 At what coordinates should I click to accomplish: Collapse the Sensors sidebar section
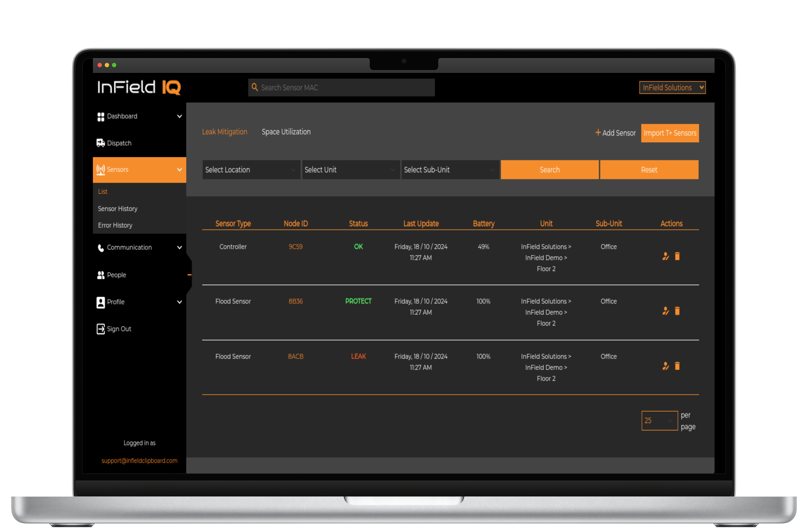tap(179, 170)
